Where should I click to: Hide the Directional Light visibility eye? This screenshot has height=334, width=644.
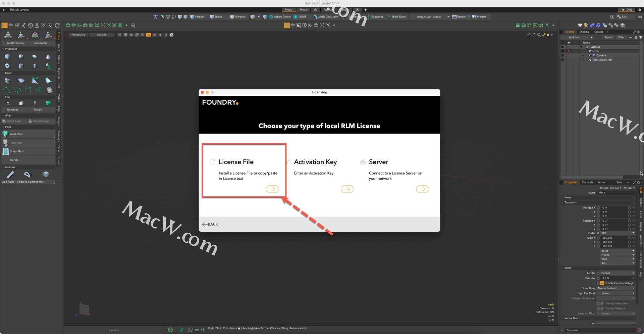tap(562, 60)
